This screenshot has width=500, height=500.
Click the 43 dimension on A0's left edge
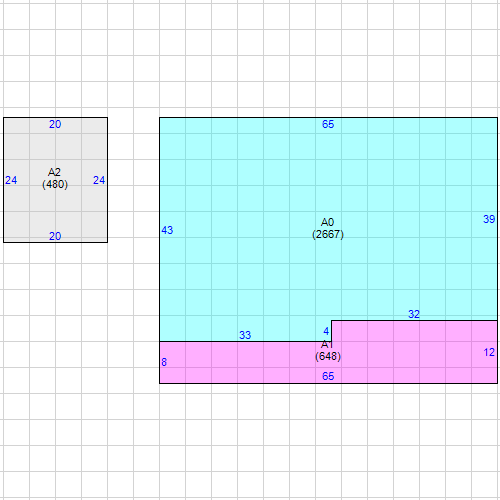click(x=167, y=230)
